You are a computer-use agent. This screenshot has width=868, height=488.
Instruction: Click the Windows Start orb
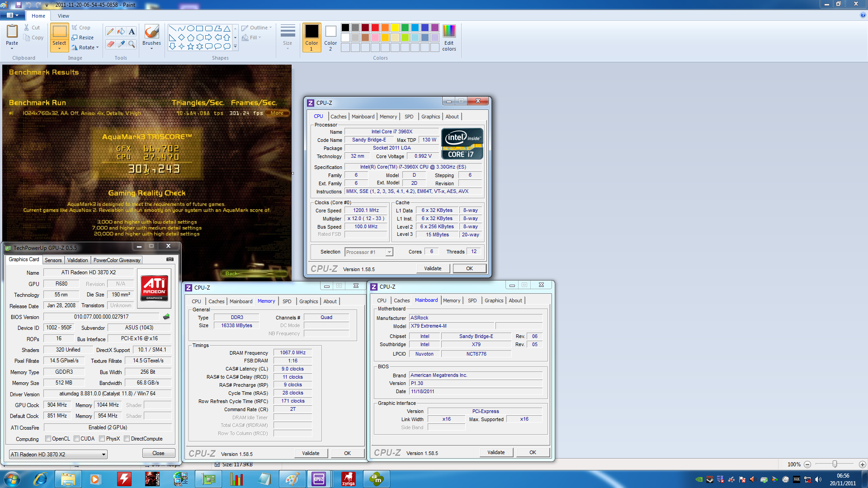click(12, 479)
